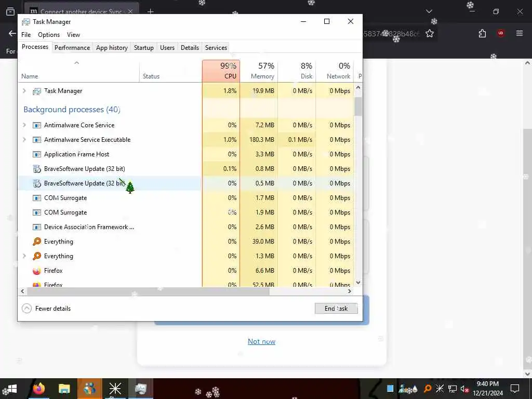Switch to the Startup tab
This screenshot has height=399, width=532.
coord(143,47)
